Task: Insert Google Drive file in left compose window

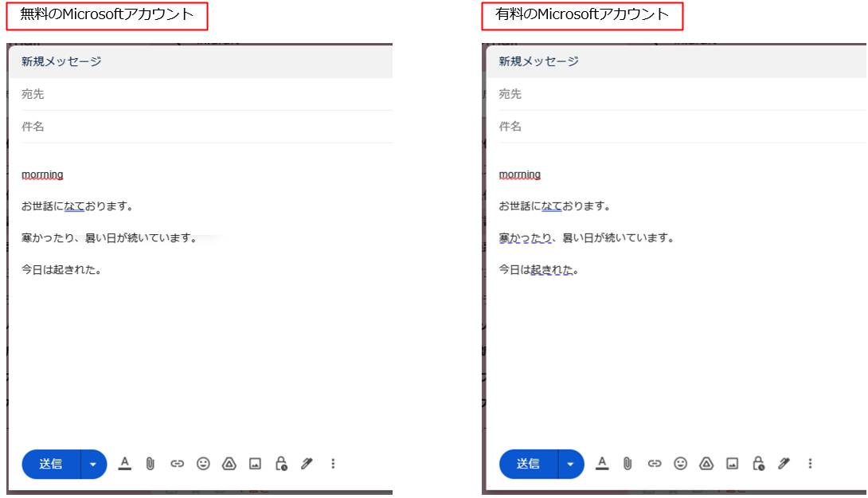Action: [x=229, y=464]
